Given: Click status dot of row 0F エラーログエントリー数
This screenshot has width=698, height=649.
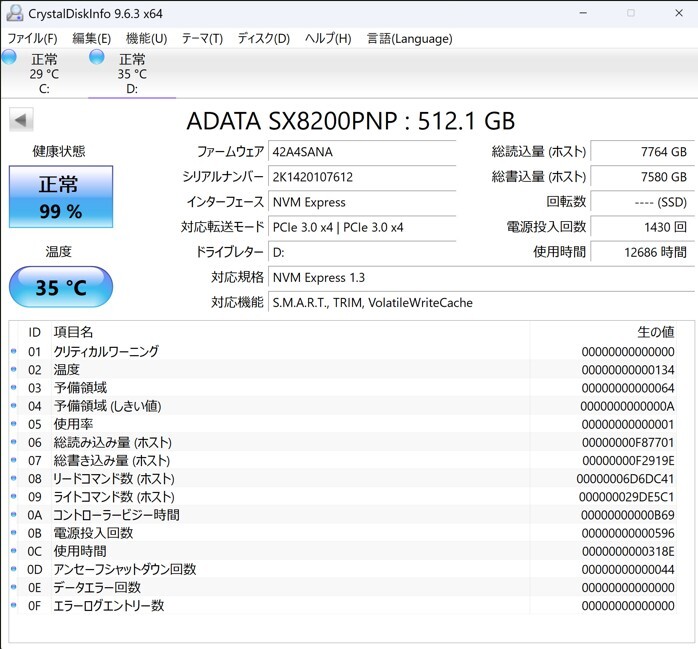Looking at the screenshot, I should [13, 605].
